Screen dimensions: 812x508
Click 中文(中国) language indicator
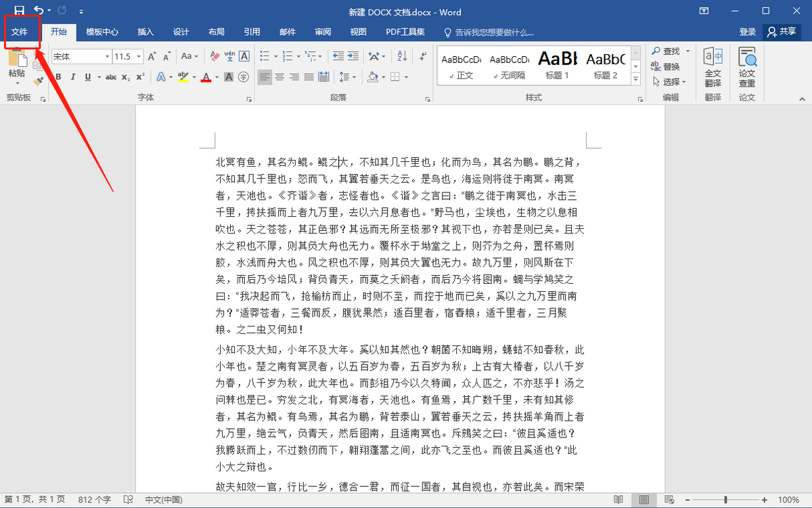163,500
